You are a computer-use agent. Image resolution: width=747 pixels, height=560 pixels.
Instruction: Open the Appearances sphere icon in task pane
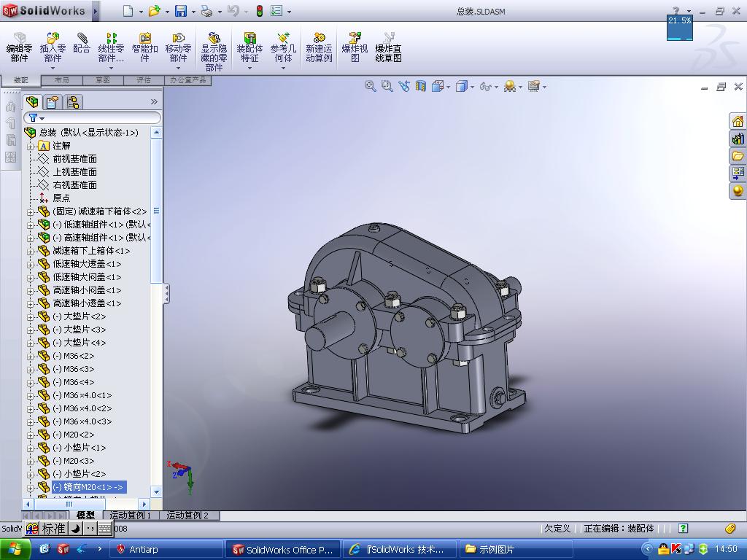pos(738,191)
